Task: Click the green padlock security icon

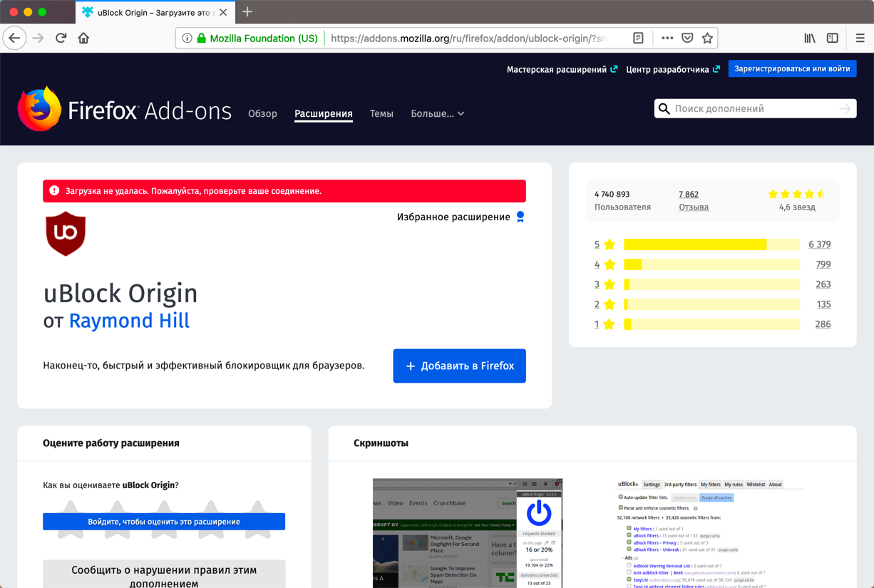Action: pos(202,38)
